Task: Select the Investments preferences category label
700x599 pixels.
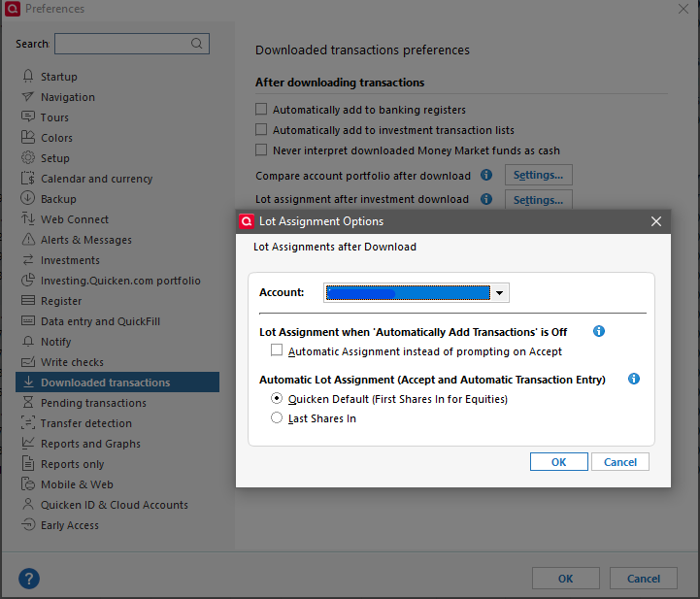Action: pyautogui.click(x=70, y=260)
